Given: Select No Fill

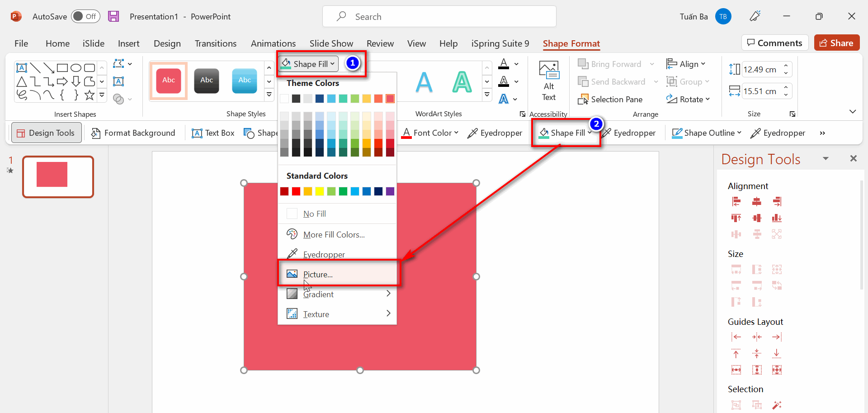Looking at the screenshot, I should click(337, 214).
